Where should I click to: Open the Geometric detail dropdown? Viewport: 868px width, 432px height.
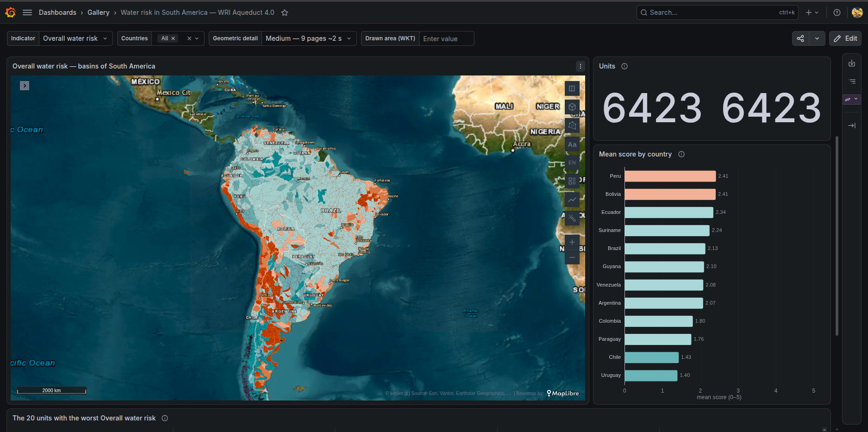309,38
